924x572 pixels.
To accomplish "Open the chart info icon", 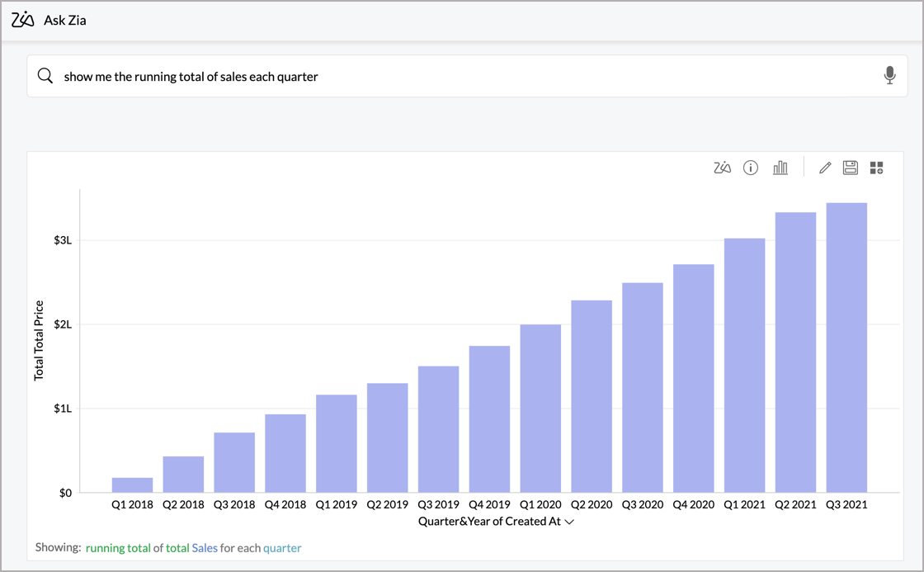I will (x=751, y=168).
